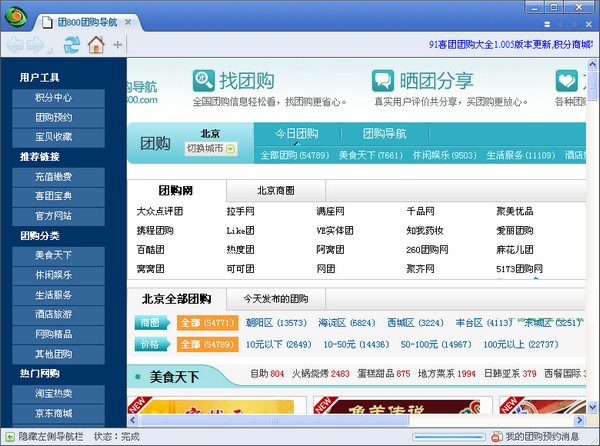600x446 pixels.
Task: Click 休闲娱乐 (9503) in the teal bar
Action: (x=445, y=155)
